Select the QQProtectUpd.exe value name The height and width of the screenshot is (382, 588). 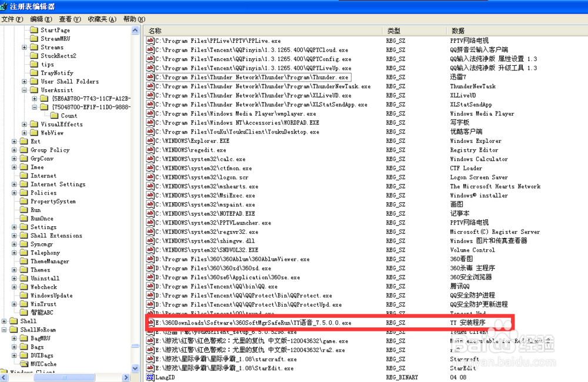tap(249, 304)
